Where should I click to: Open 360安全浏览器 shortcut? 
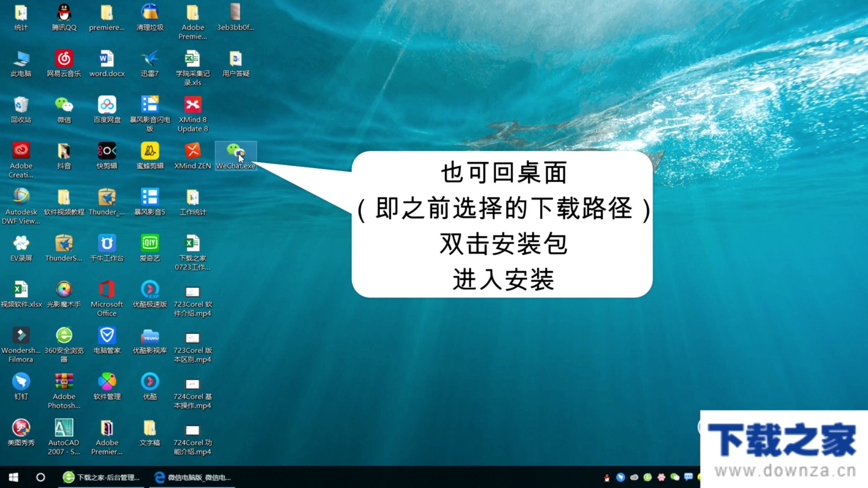point(64,344)
